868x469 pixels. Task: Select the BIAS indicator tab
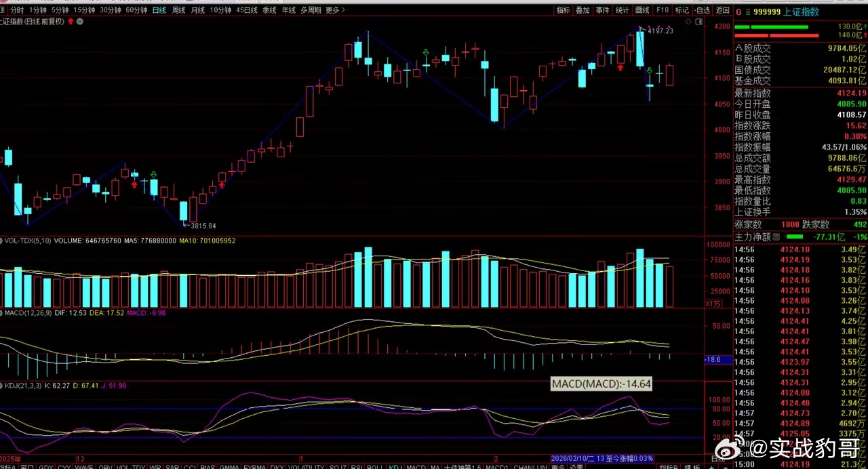pyautogui.click(x=209, y=466)
